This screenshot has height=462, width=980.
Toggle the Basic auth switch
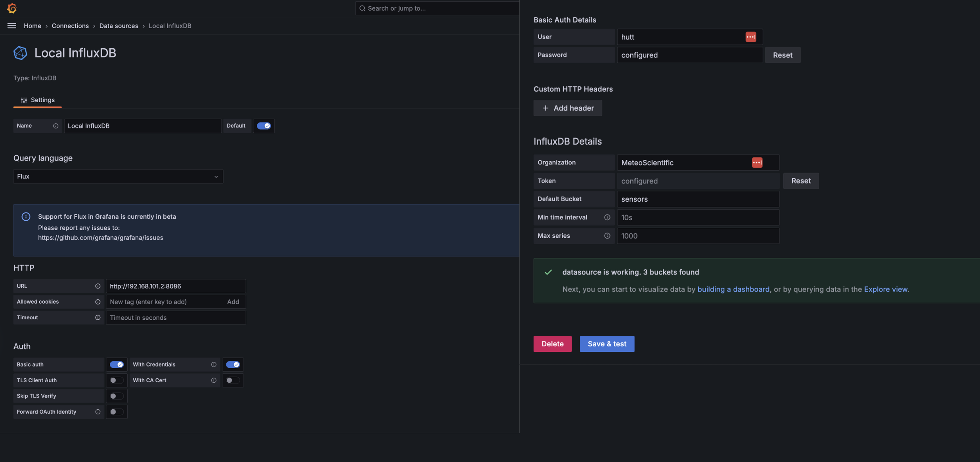point(117,365)
